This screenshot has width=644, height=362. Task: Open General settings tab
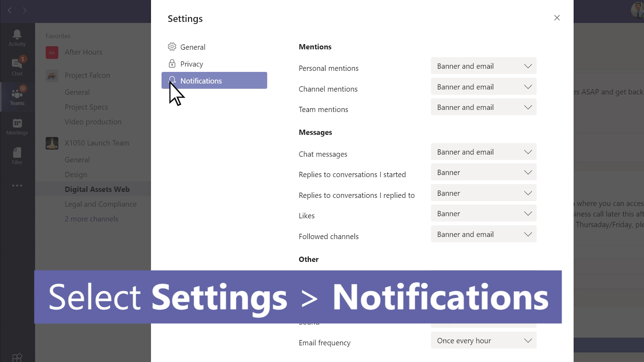[x=193, y=47]
